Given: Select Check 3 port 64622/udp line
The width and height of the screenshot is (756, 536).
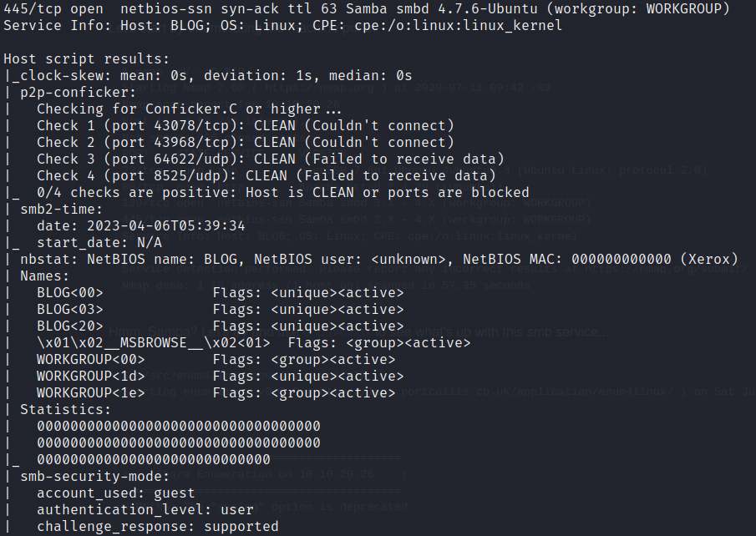Looking at the screenshot, I should tap(271, 159).
